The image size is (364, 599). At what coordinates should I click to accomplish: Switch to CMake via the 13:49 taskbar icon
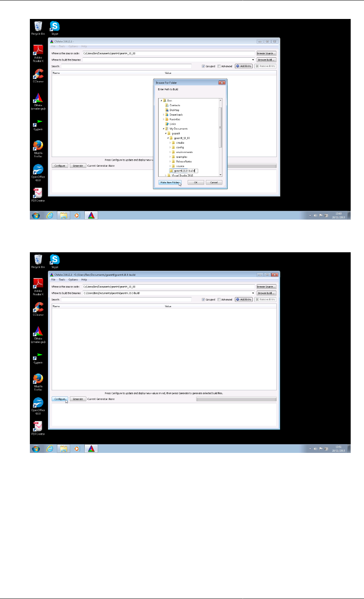click(x=91, y=215)
